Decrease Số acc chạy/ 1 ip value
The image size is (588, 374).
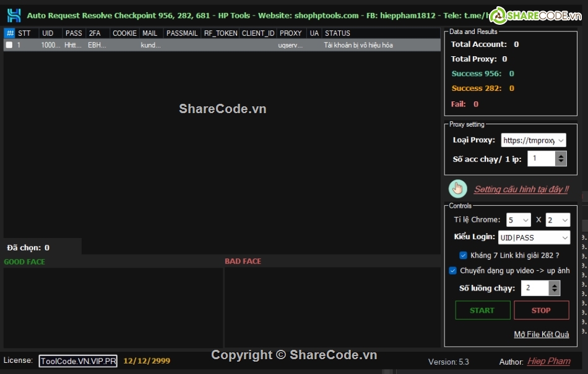(x=561, y=162)
